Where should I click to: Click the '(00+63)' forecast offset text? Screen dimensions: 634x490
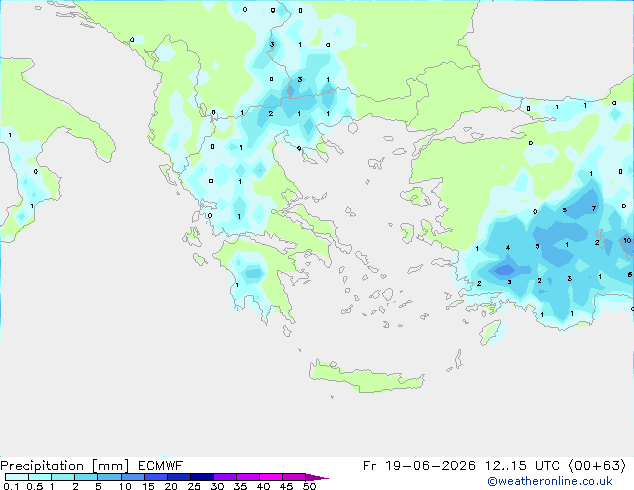[x=597, y=466]
